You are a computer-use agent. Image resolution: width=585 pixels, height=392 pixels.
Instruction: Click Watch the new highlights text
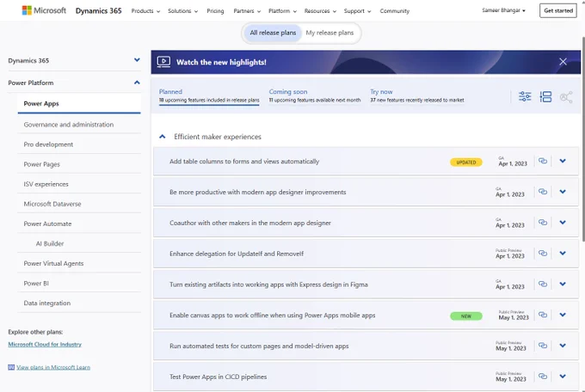(x=221, y=62)
